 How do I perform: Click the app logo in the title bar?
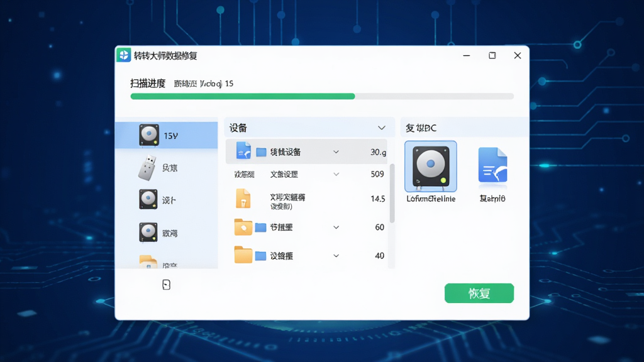[x=124, y=55]
